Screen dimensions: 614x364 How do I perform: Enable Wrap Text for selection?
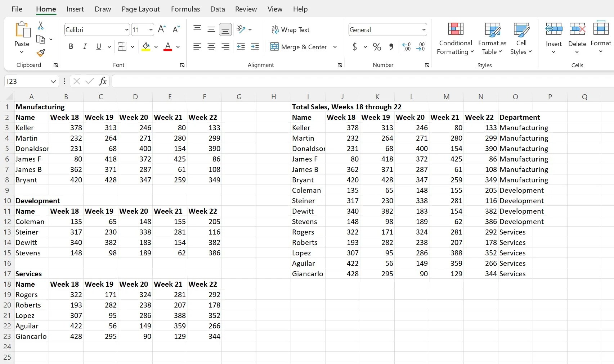(291, 30)
